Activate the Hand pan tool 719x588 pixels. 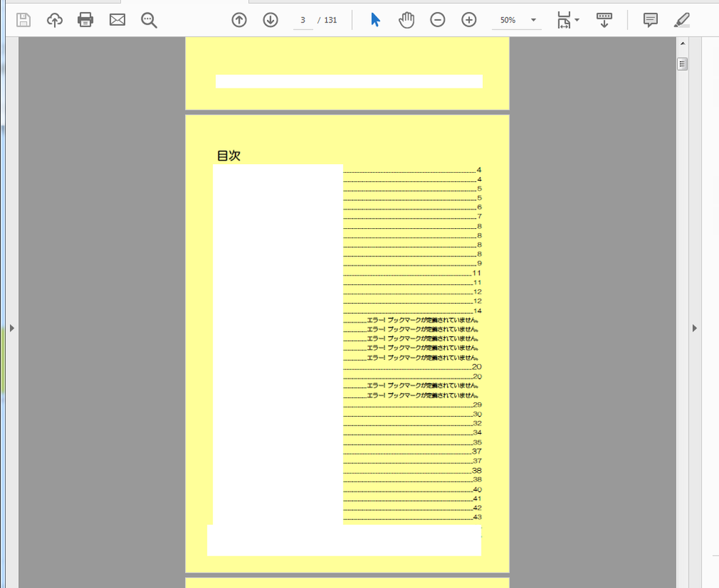(x=407, y=20)
